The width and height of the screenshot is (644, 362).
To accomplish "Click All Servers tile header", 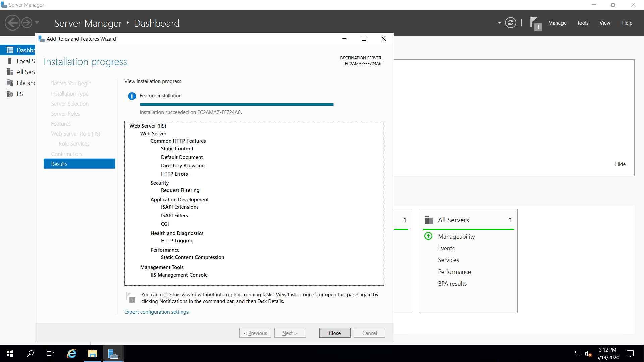I will click(468, 220).
